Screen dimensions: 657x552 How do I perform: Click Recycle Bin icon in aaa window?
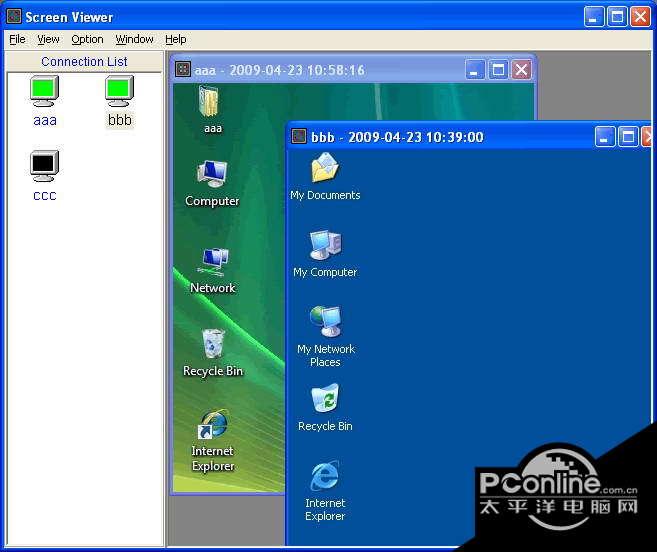[x=213, y=344]
